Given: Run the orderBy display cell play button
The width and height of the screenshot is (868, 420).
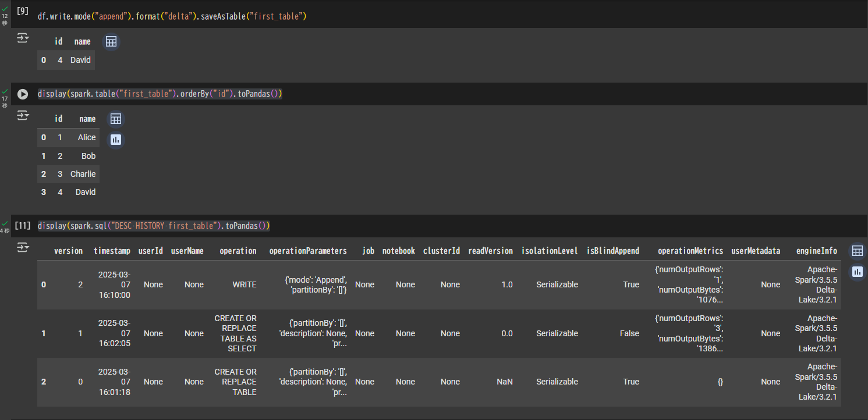Looking at the screenshot, I should tap(23, 94).
